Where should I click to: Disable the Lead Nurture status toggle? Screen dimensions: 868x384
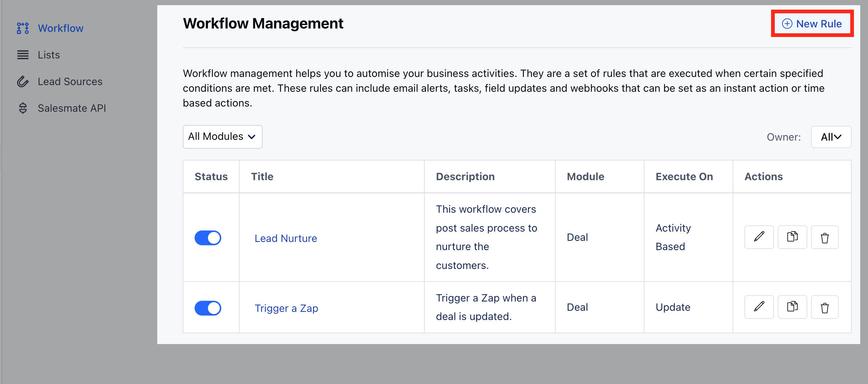pos(208,238)
